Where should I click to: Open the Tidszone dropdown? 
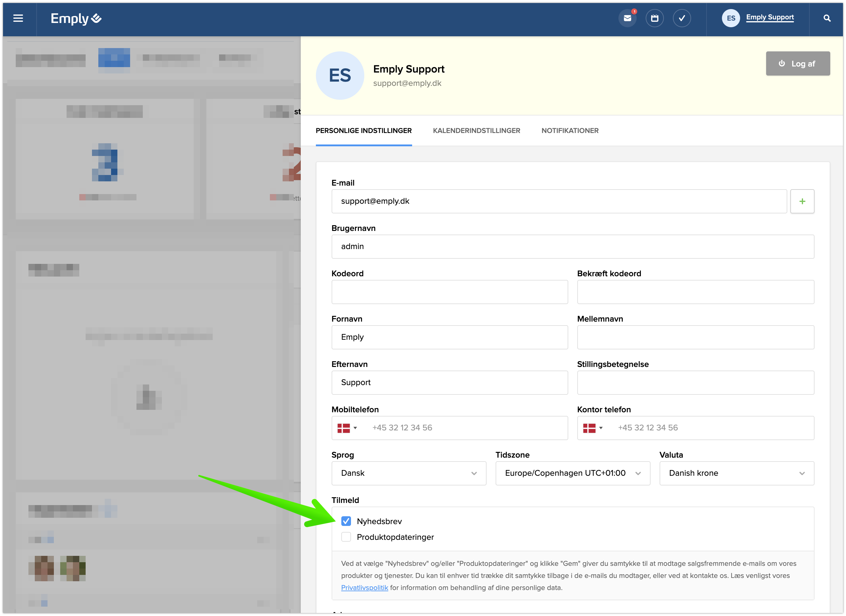pyautogui.click(x=572, y=473)
